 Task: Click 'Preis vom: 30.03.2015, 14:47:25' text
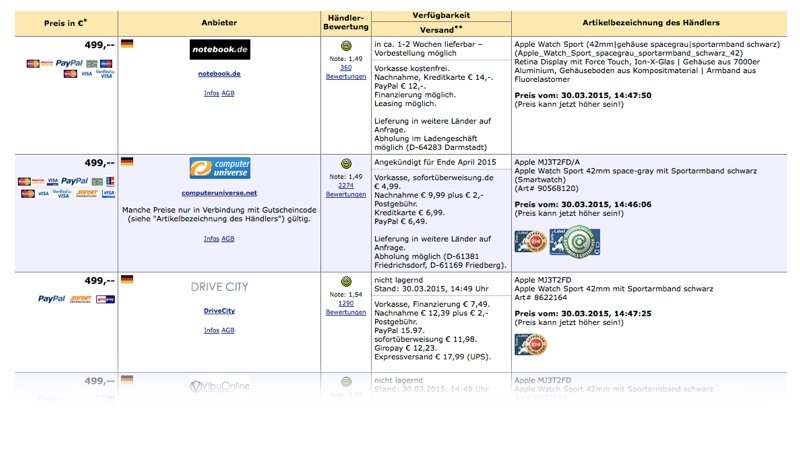click(583, 314)
